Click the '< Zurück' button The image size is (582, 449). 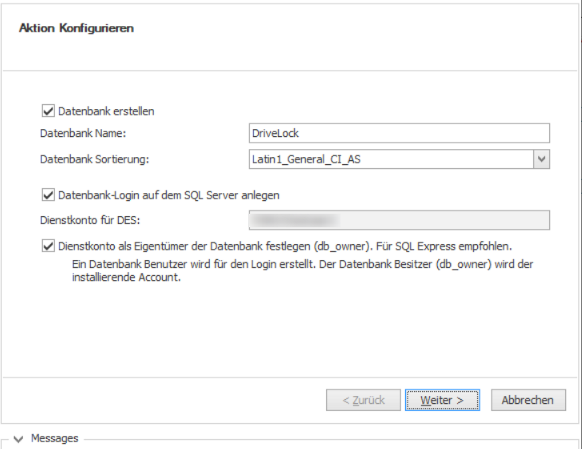pos(363,400)
